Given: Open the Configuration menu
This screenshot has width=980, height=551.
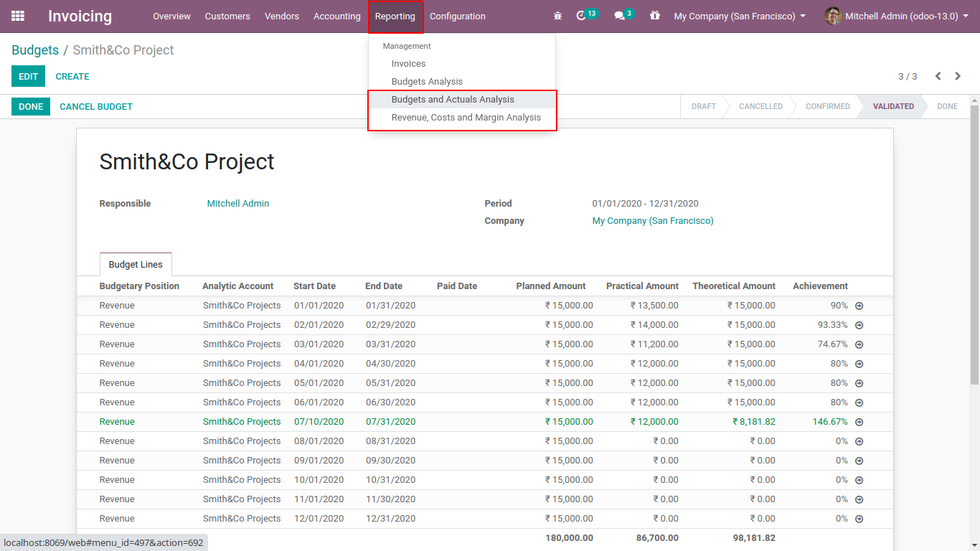Looking at the screenshot, I should coord(457,16).
